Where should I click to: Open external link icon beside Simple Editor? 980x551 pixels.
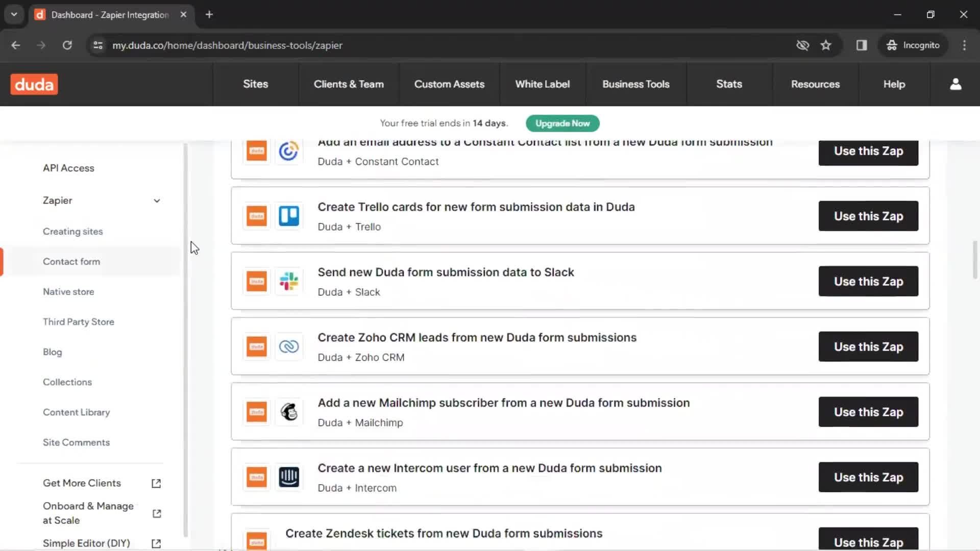pyautogui.click(x=156, y=543)
